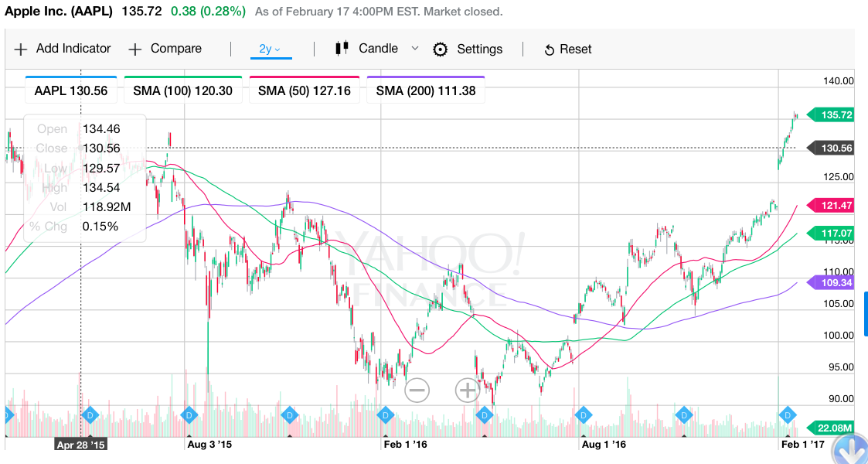The image size is (868, 464).
Task: Click the Settings gear icon
Action: (440, 49)
